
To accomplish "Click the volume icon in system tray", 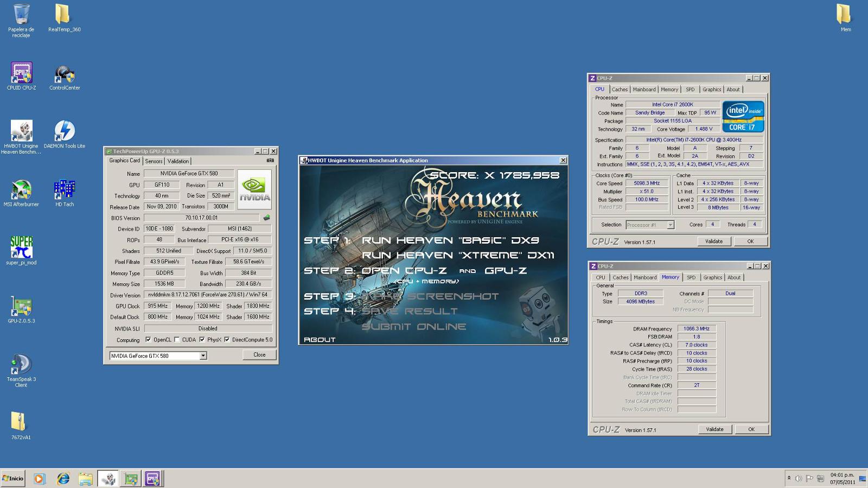I will pos(798,478).
